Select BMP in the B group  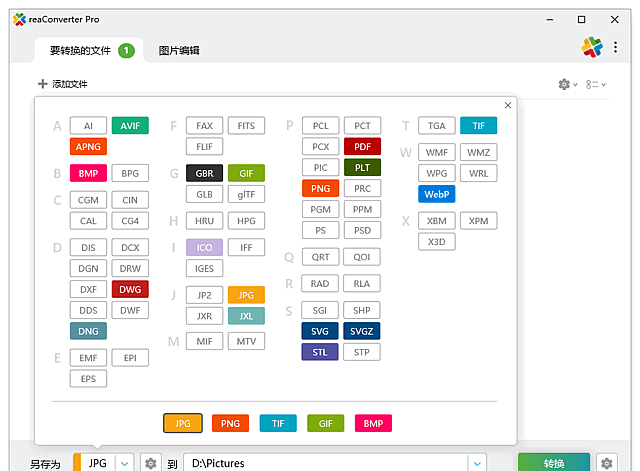[88, 173]
